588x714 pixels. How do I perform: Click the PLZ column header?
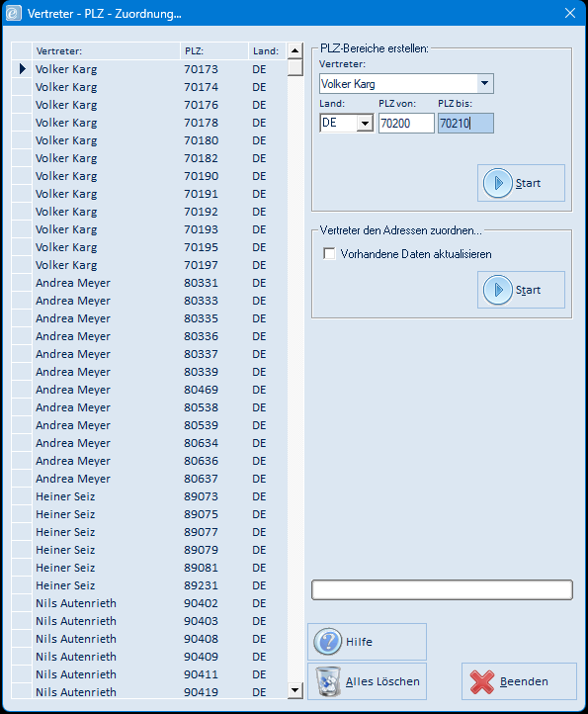click(214, 51)
